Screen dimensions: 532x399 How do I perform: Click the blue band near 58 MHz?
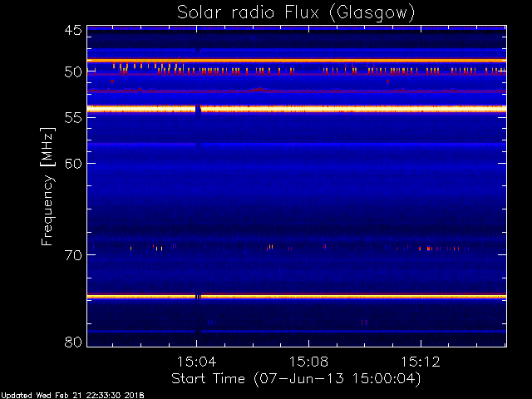click(x=297, y=145)
